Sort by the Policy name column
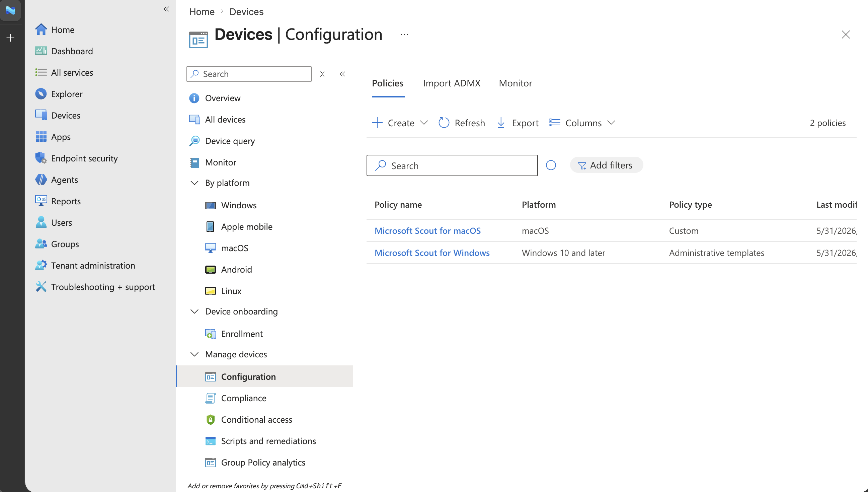868x492 pixels. (x=398, y=204)
